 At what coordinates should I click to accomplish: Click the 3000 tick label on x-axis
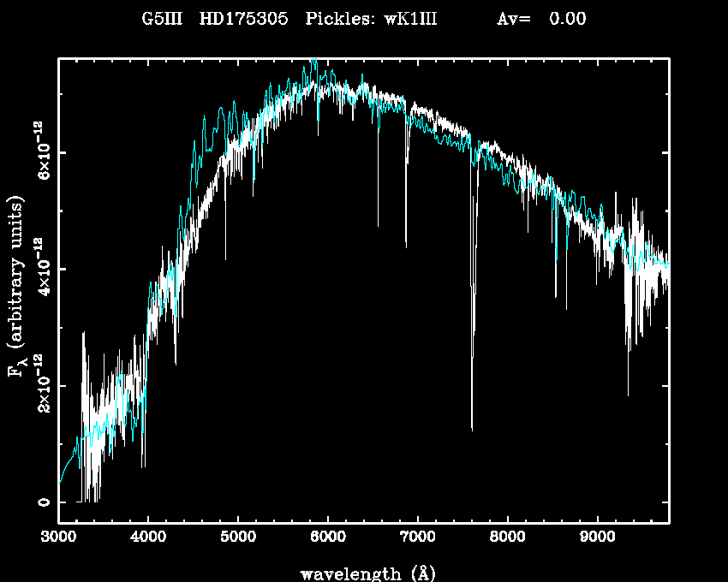coord(58,538)
